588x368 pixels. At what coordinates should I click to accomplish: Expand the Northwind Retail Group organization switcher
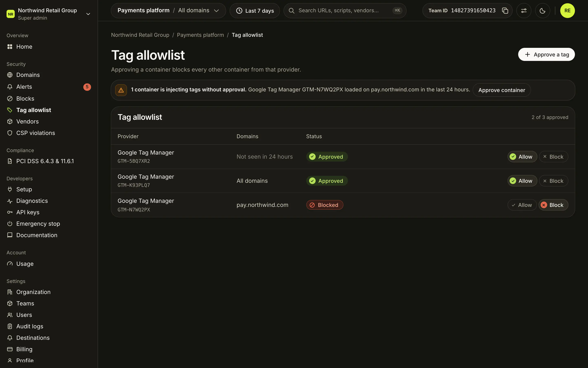click(49, 14)
